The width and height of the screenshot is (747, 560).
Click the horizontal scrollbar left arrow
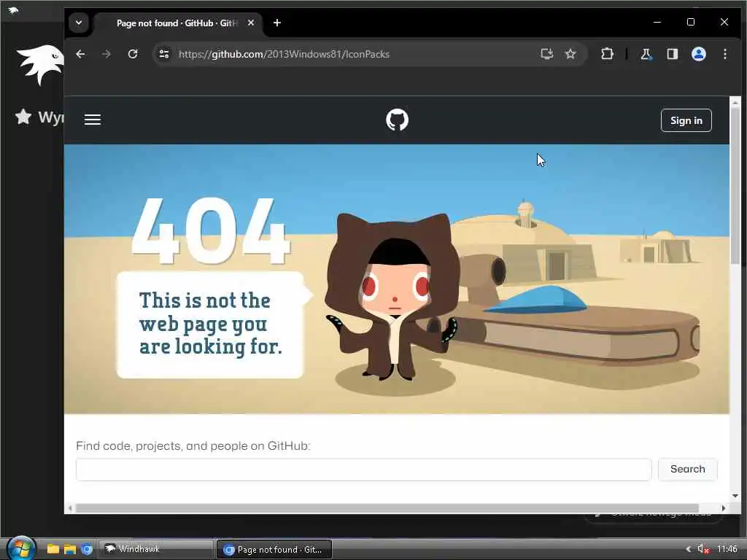[71, 508]
